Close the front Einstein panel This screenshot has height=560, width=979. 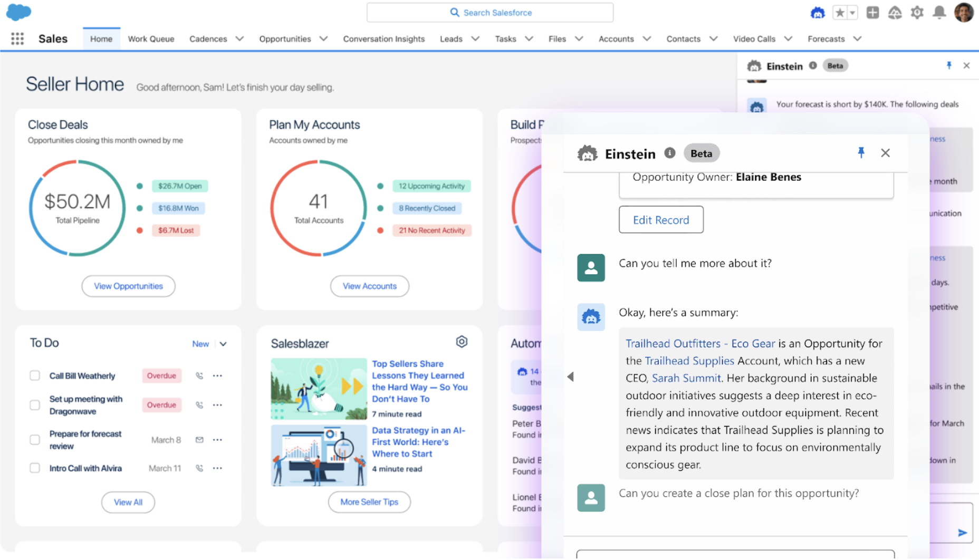point(885,153)
